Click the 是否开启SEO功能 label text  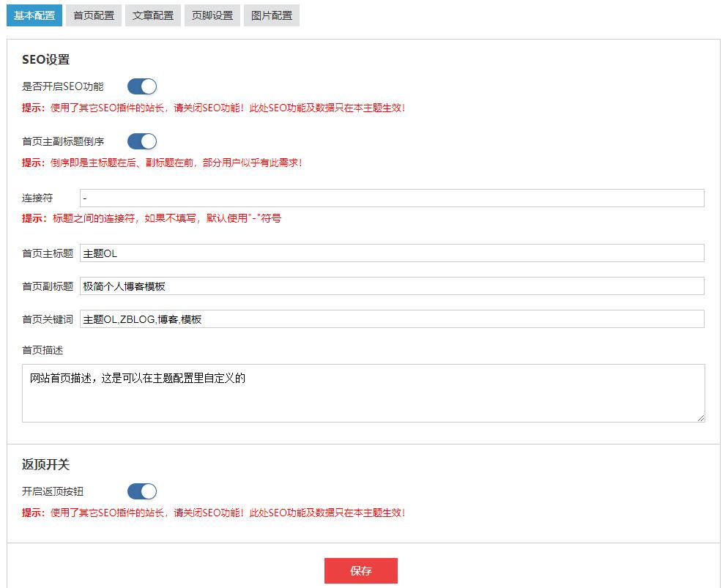63,86
